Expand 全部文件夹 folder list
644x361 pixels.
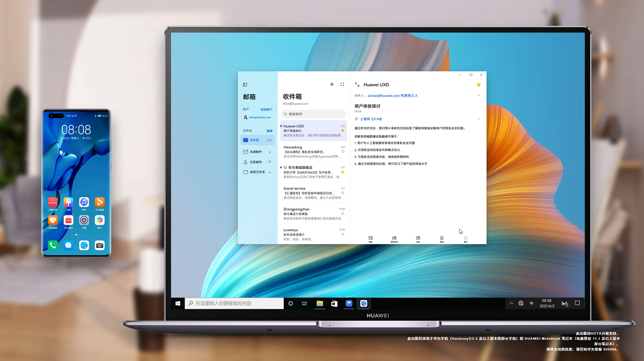click(x=270, y=172)
